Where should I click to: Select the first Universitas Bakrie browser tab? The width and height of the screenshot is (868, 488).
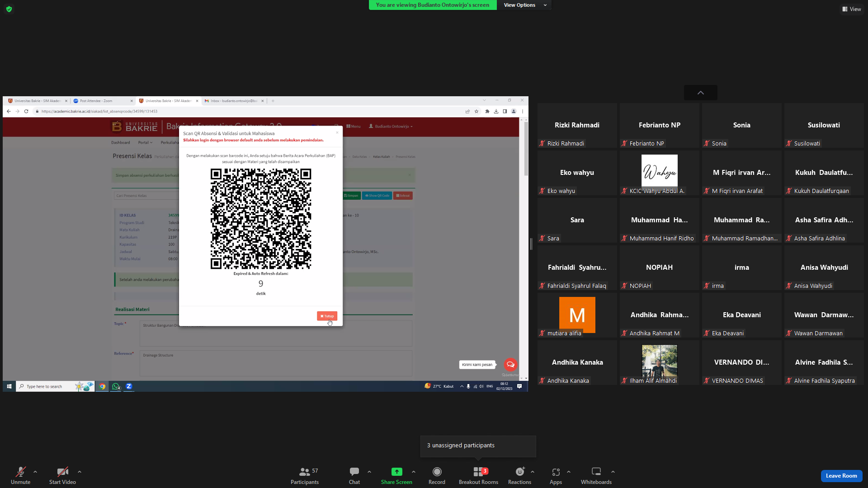(x=38, y=101)
